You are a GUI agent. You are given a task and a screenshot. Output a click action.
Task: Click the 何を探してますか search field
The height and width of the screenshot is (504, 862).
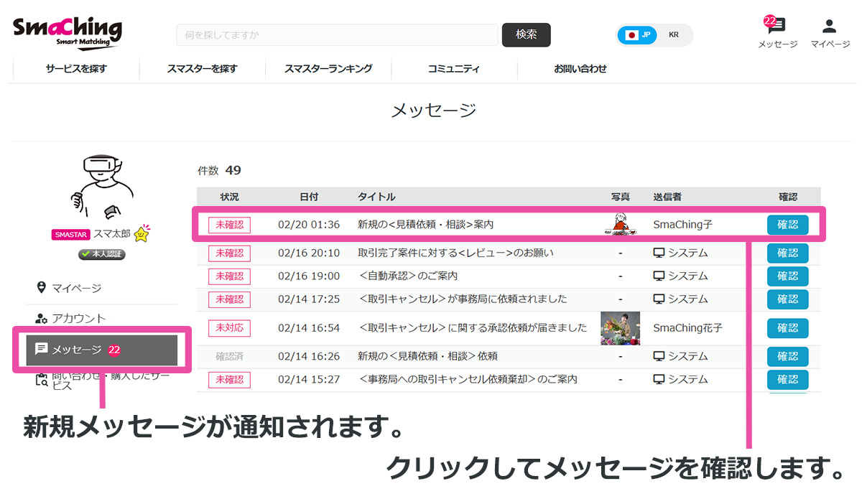click(x=337, y=34)
